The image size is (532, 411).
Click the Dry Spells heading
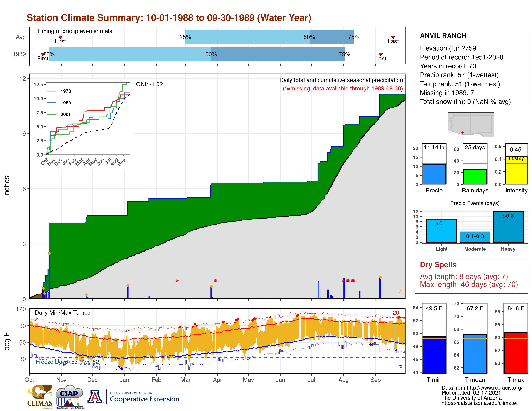(438, 265)
